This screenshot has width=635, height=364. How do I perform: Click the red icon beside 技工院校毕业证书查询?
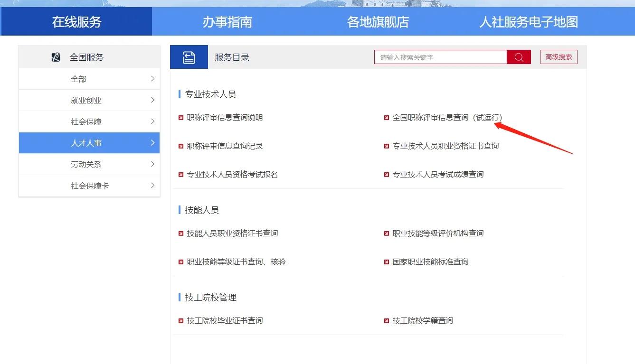click(181, 320)
